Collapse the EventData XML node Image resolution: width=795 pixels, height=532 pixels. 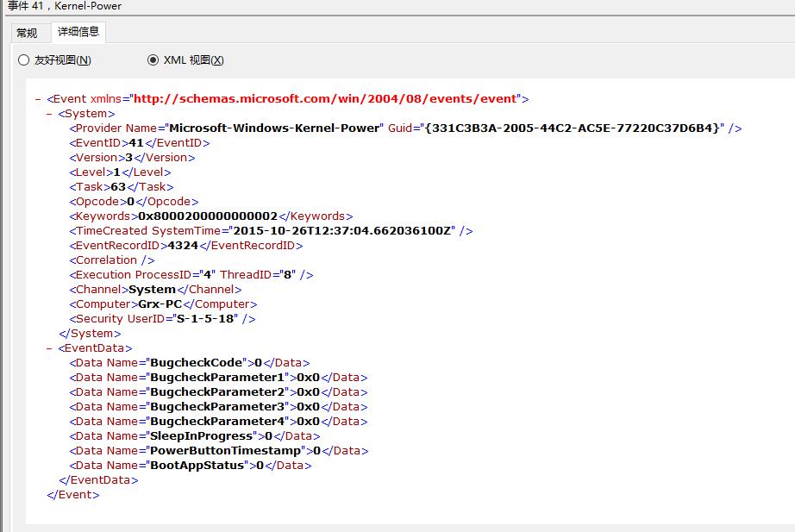(x=49, y=348)
